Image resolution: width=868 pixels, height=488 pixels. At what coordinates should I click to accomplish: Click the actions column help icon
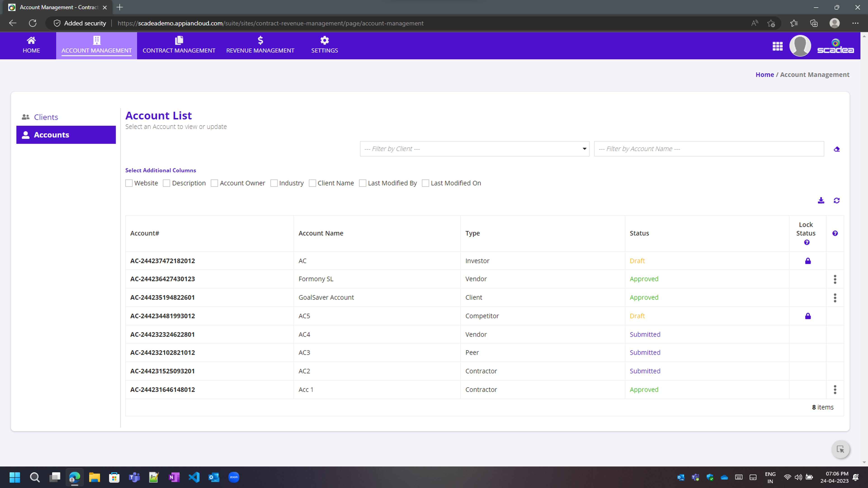[835, 233]
